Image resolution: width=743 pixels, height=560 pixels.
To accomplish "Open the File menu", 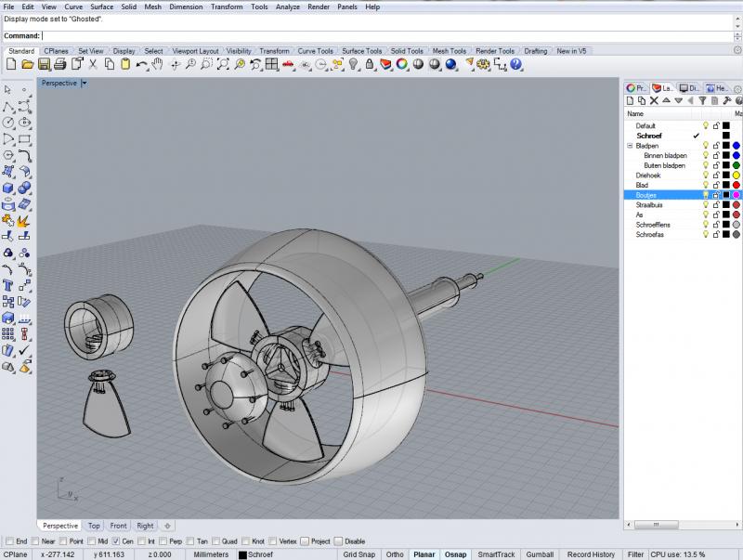I will click(8, 7).
